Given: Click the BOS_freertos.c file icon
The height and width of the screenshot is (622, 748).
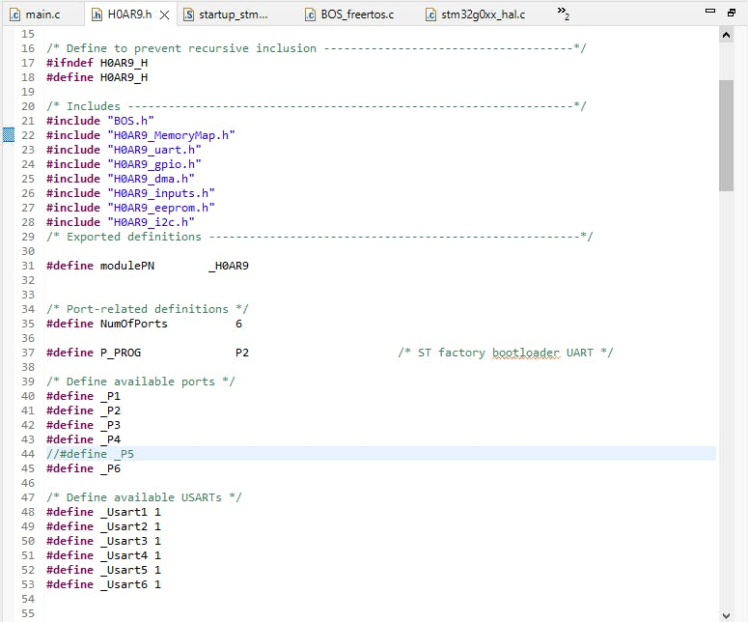Looking at the screenshot, I should 310,14.
